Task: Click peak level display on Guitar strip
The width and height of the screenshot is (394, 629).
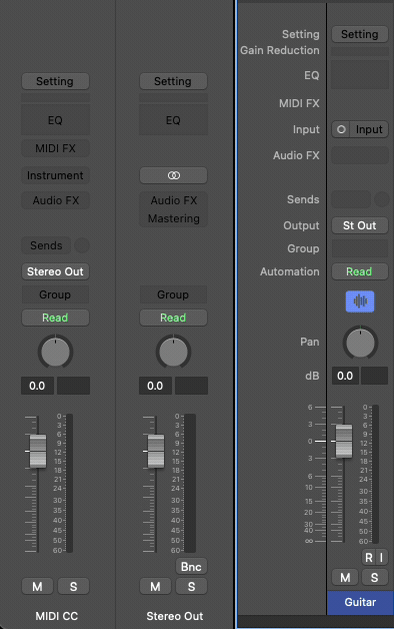Action: 374,376
